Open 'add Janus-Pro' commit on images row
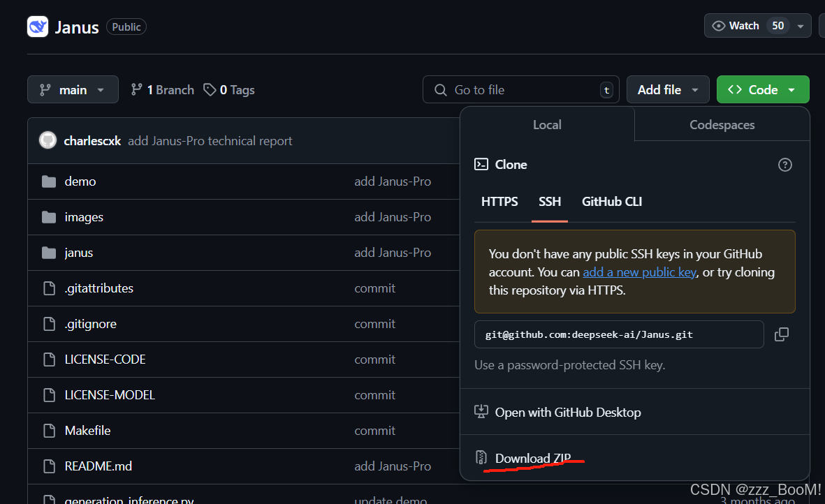825x504 pixels. (393, 217)
